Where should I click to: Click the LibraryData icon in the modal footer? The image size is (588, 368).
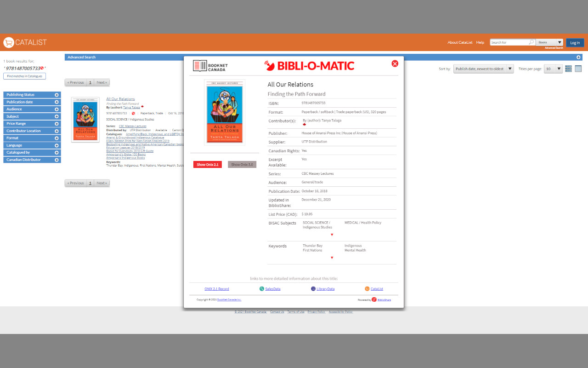click(x=313, y=288)
